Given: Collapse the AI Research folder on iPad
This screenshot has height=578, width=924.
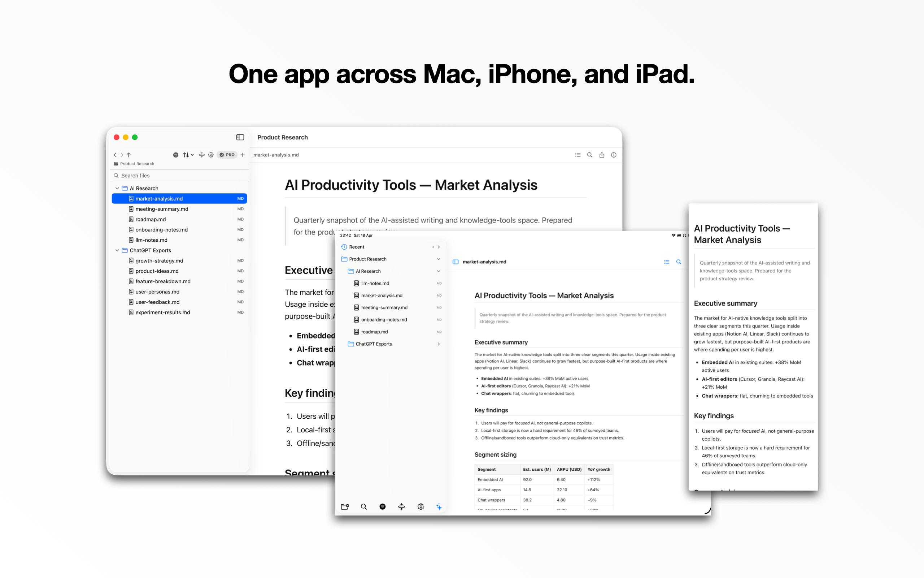Looking at the screenshot, I should (x=439, y=271).
